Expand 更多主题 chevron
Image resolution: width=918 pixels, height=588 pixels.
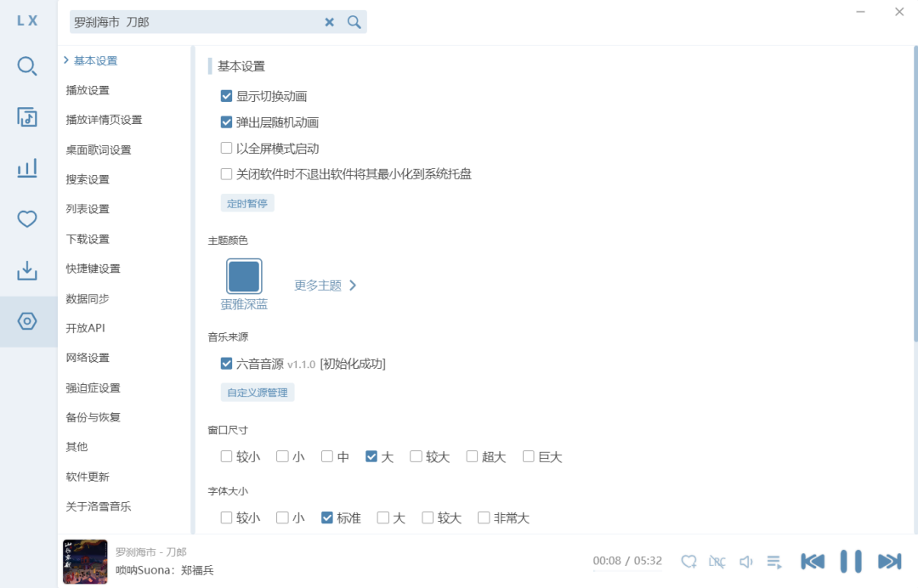[x=353, y=286]
